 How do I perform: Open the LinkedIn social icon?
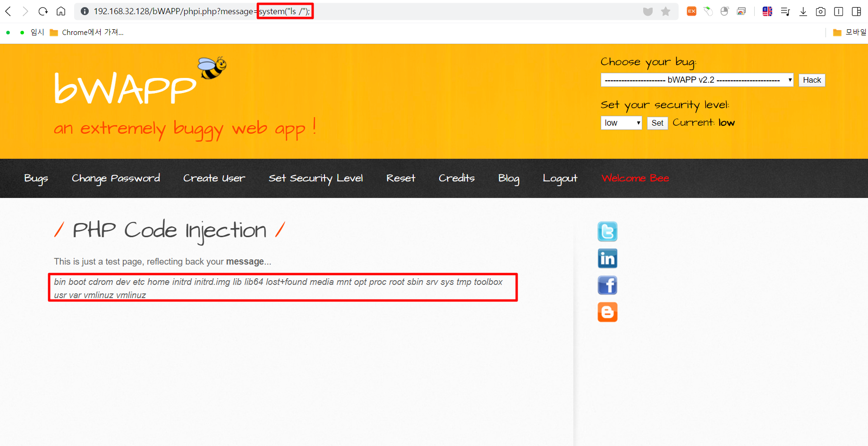coord(607,258)
